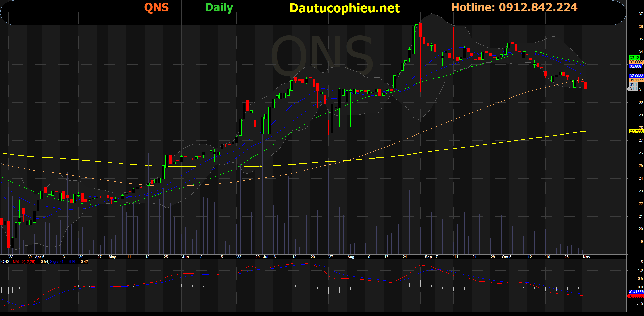Click the blue 32.868 price tag
Image resolution: width=644 pixels, height=316 pixels.
(x=635, y=66)
